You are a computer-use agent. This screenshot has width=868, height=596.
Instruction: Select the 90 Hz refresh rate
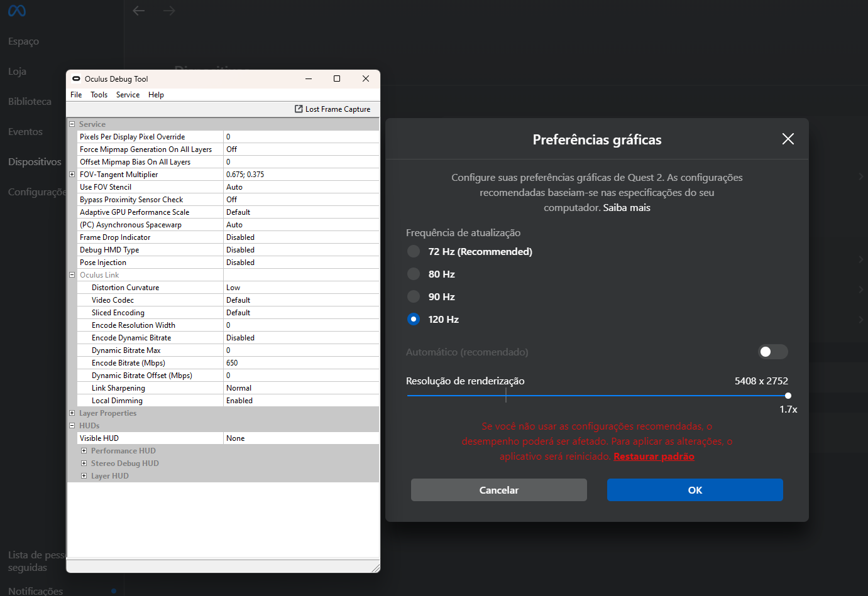(414, 296)
